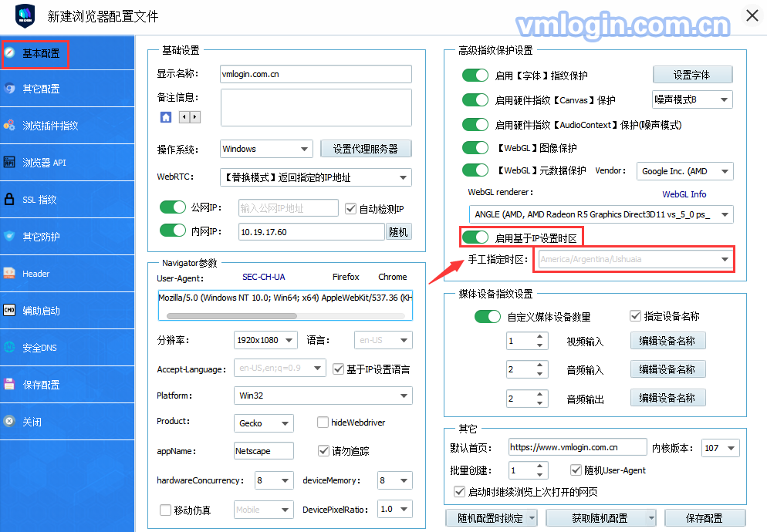Click the browser icon beside 其它配置
Image resolution: width=767 pixels, height=532 pixels.
[9, 89]
